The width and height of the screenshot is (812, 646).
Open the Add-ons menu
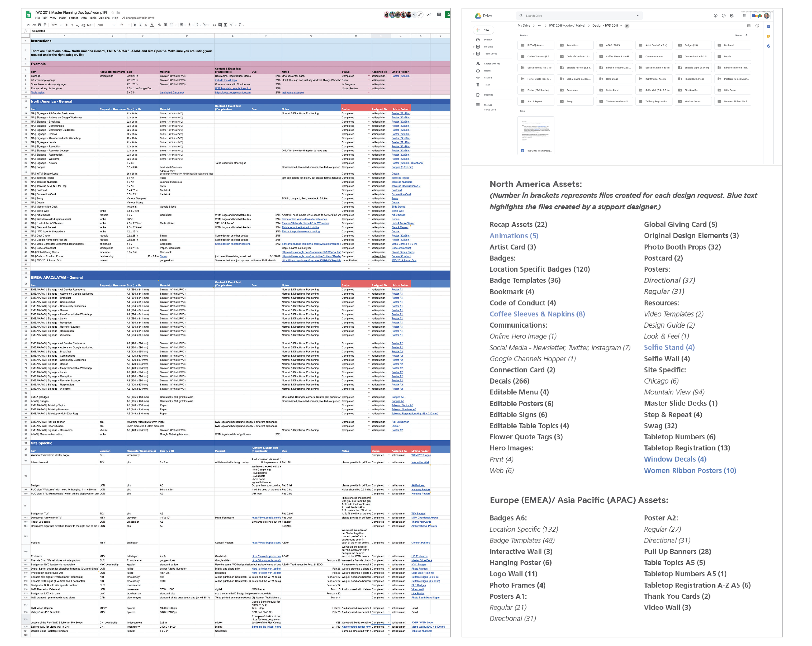(x=104, y=18)
